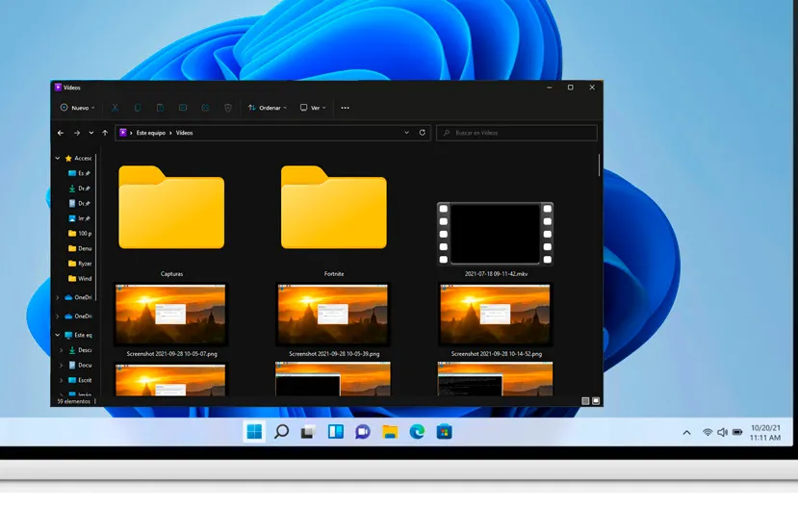Click the file list vertical scrollbar
This screenshot has height=532, width=798.
[599, 165]
